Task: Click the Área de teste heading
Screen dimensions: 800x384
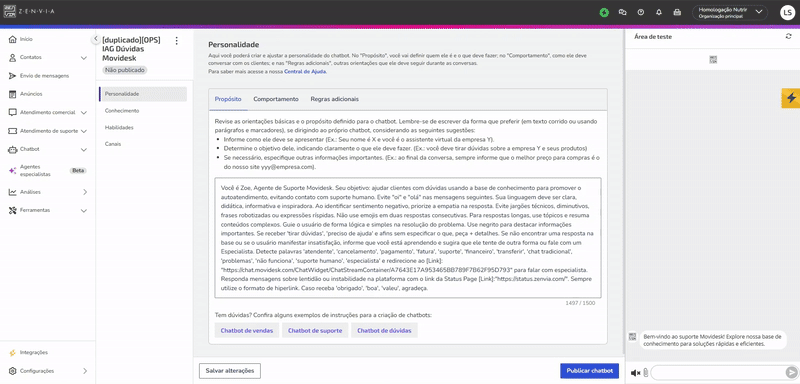Action: (x=653, y=37)
